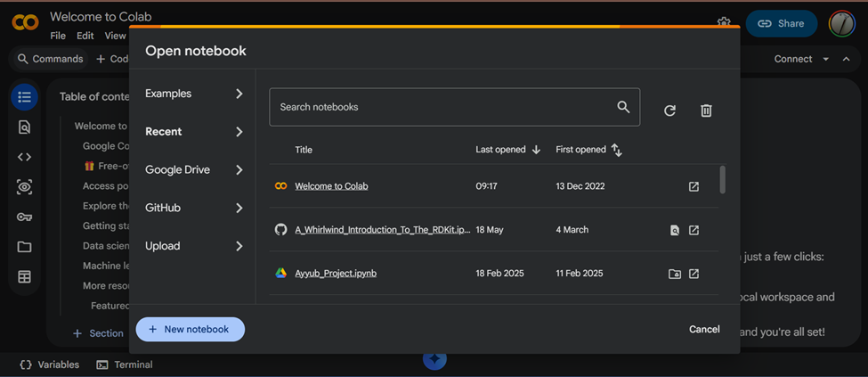Open the File menu
The height and width of the screenshot is (377, 868).
click(58, 36)
